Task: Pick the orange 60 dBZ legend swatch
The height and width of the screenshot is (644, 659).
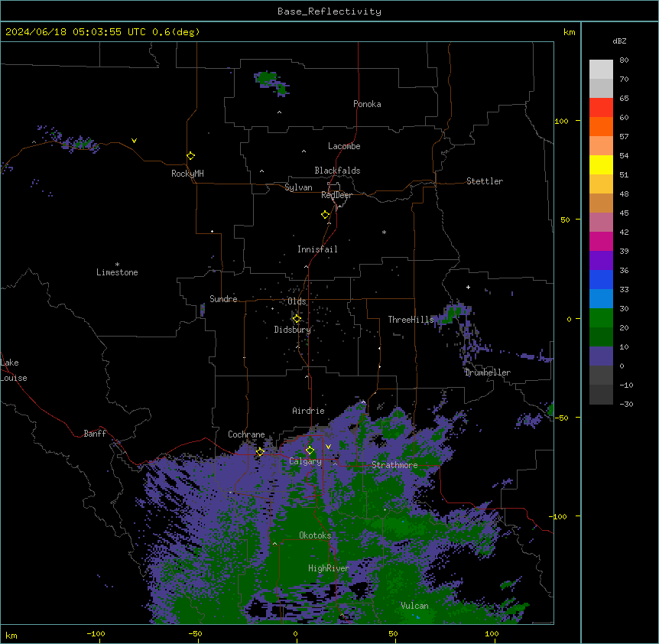Action: click(x=601, y=126)
